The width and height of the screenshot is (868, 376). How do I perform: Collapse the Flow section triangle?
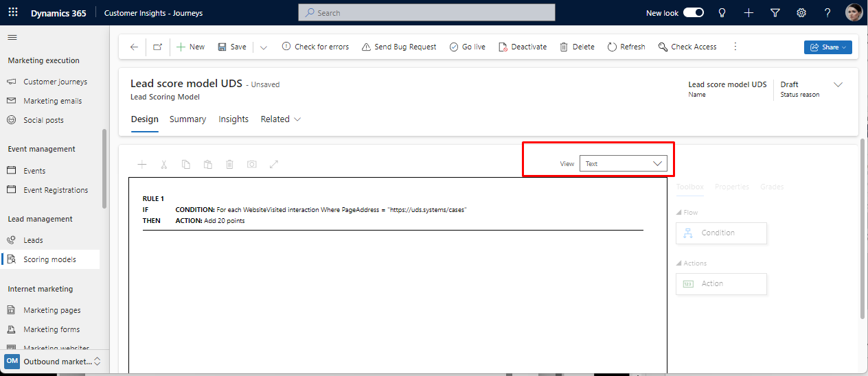[x=678, y=213]
